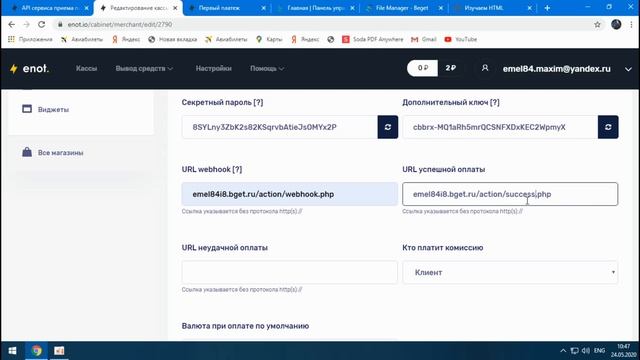Open the Chrome menu (three dots)
The width and height of the screenshot is (640, 360).
(x=631, y=24)
